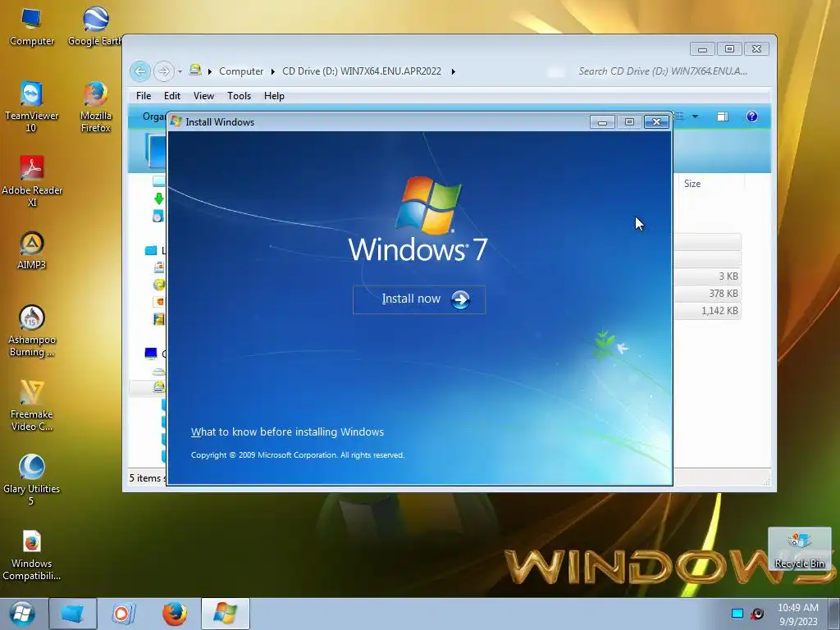The height and width of the screenshot is (630, 840).
Task: Open recent locations dropdown arrow in Explorer
Action: [x=180, y=71]
